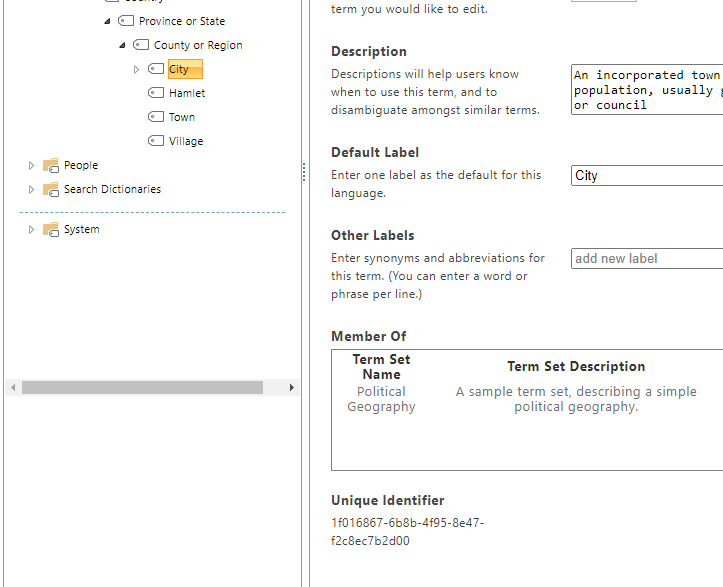723x587 pixels.
Task: Click the Member Of heading
Action: pyautogui.click(x=368, y=337)
